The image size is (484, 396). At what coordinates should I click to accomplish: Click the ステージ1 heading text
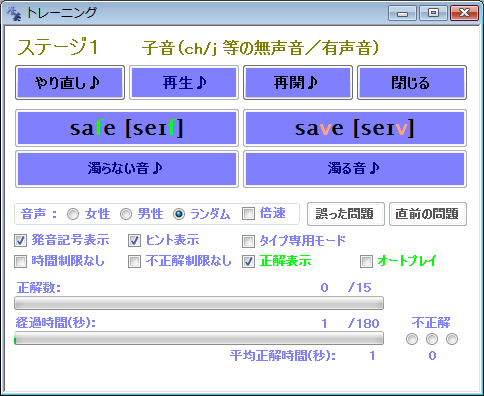pyautogui.click(x=58, y=47)
